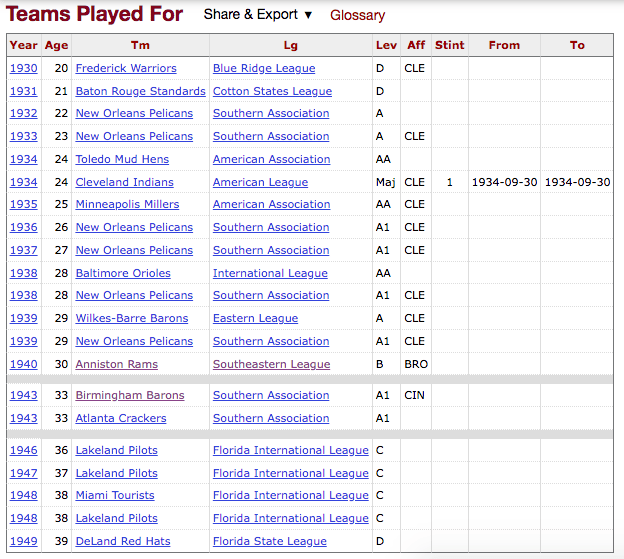This screenshot has width=624, height=559.
Task: Sort by the Lev column header
Action: click(386, 45)
